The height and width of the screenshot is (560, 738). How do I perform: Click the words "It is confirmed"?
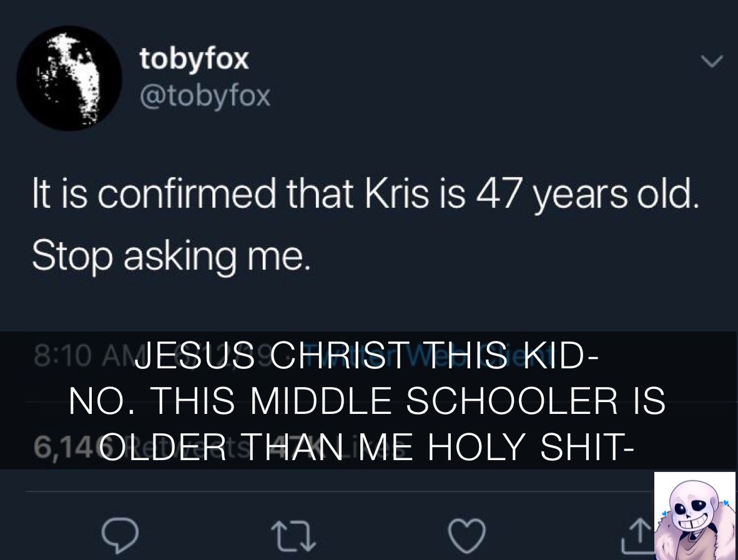154,196
